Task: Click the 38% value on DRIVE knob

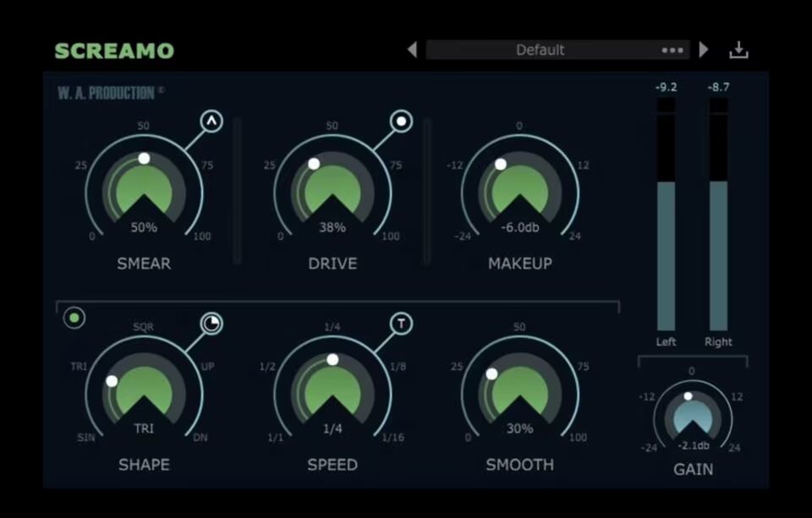Action: coord(332,227)
